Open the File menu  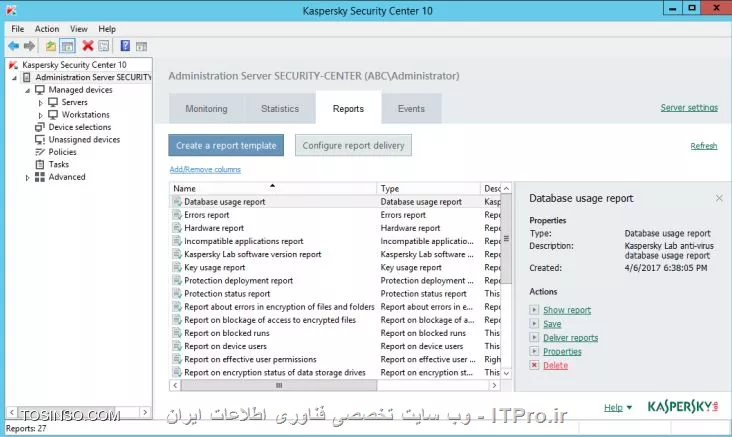[18, 29]
